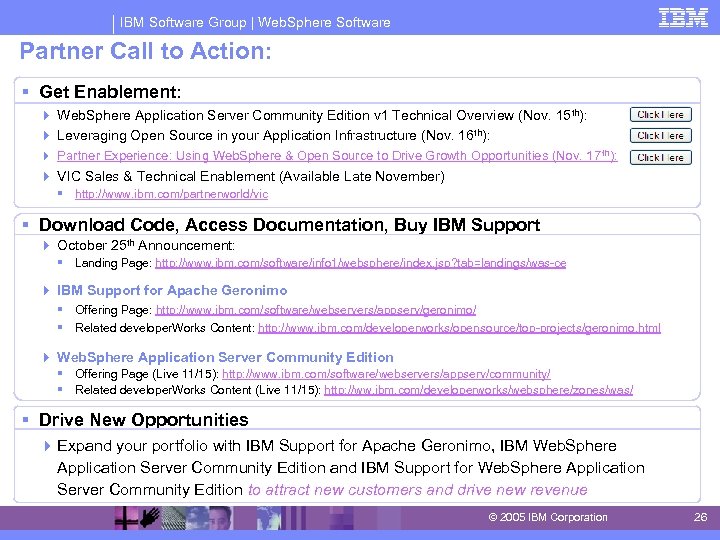720x540 pixels.
Task: Click 'IBM Support for Apache Geronimo' heading
Action: [x=172, y=290]
